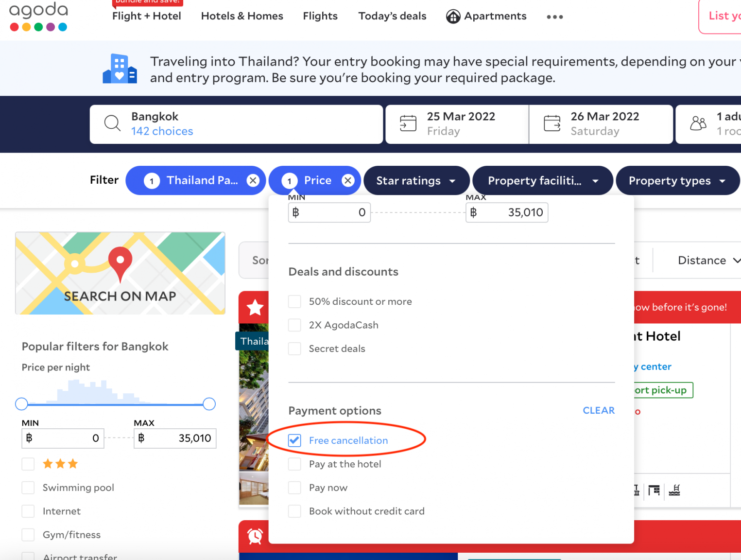
Task: Clear the Payment options selection
Action: [x=599, y=411]
